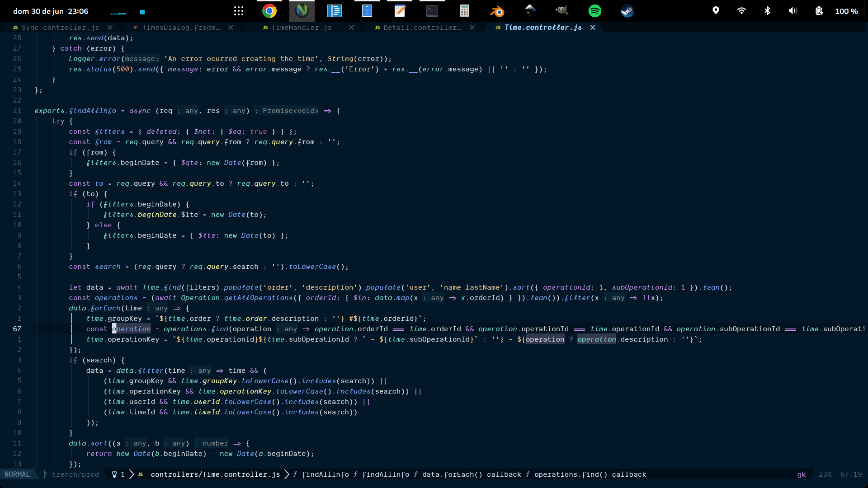Click the location indicator in the system tray
This screenshot has height=488, width=868.
716,11
